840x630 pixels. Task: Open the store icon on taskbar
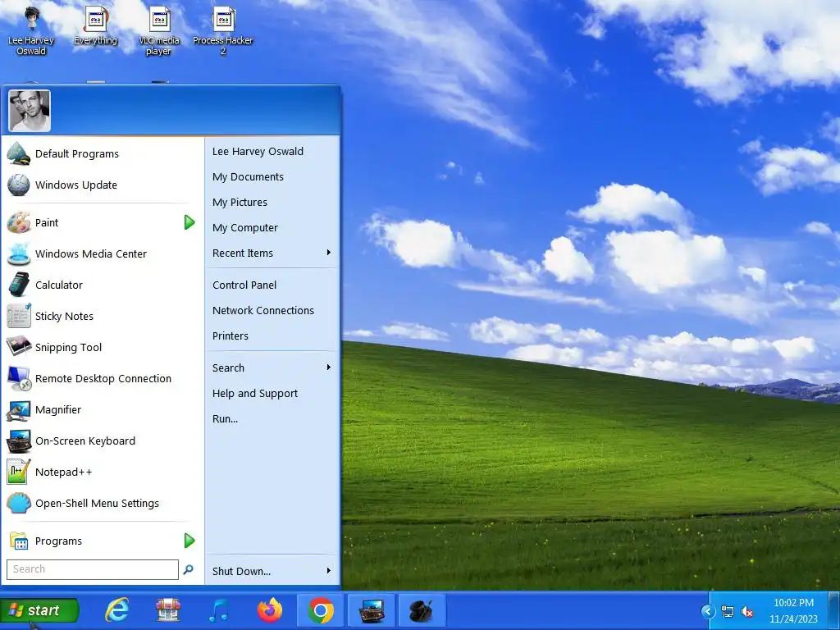pos(167,610)
